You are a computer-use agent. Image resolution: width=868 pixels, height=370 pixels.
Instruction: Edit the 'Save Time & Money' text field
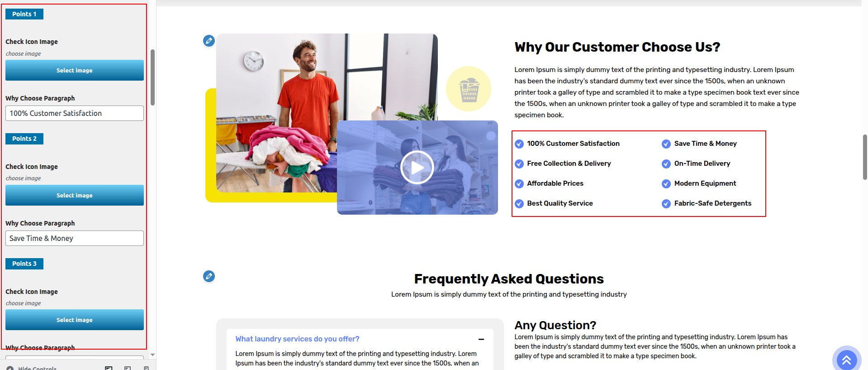[75, 238]
